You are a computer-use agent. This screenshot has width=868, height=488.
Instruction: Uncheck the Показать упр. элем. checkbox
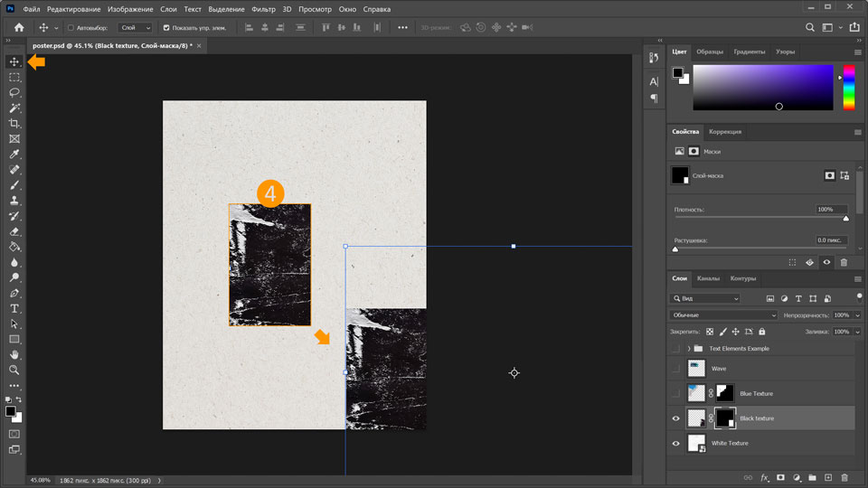pyautogui.click(x=166, y=28)
